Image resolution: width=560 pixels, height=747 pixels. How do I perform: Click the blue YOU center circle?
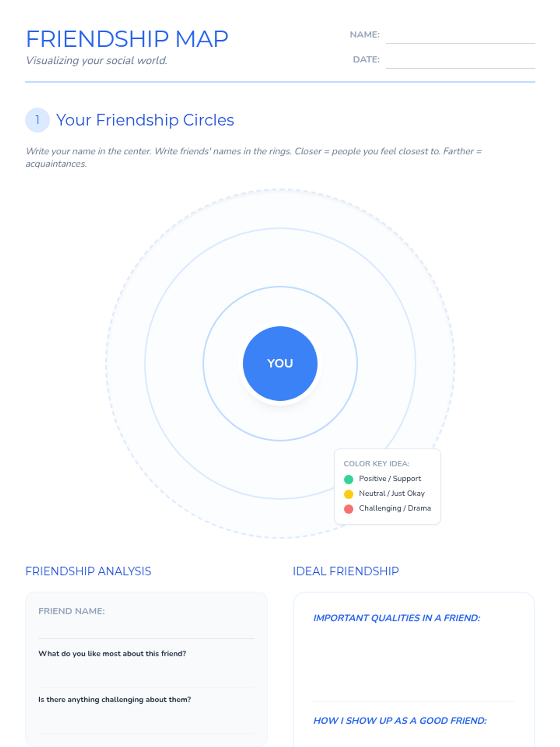pos(280,363)
